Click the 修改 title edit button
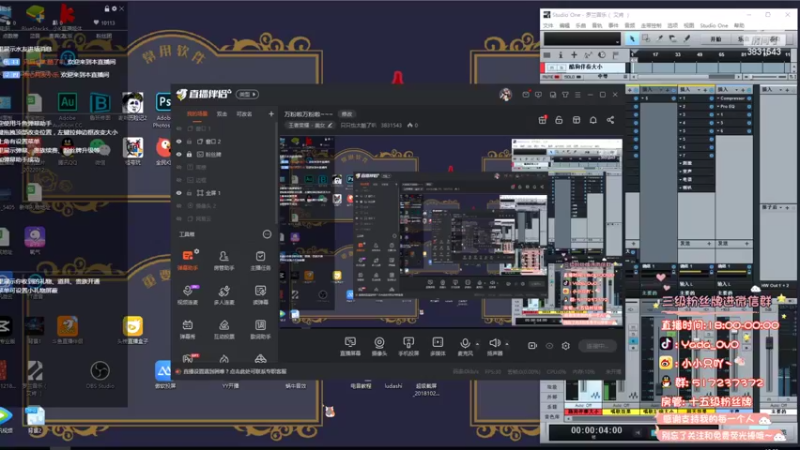 (x=347, y=114)
